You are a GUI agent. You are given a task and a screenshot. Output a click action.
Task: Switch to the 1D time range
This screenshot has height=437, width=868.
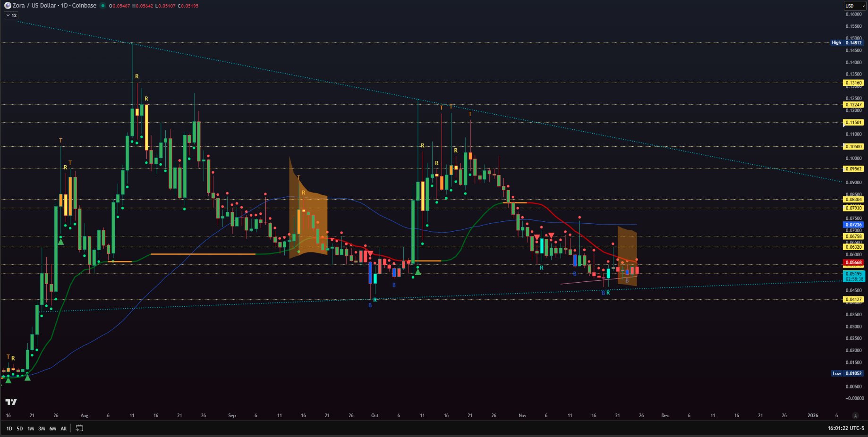(x=9, y=429)
